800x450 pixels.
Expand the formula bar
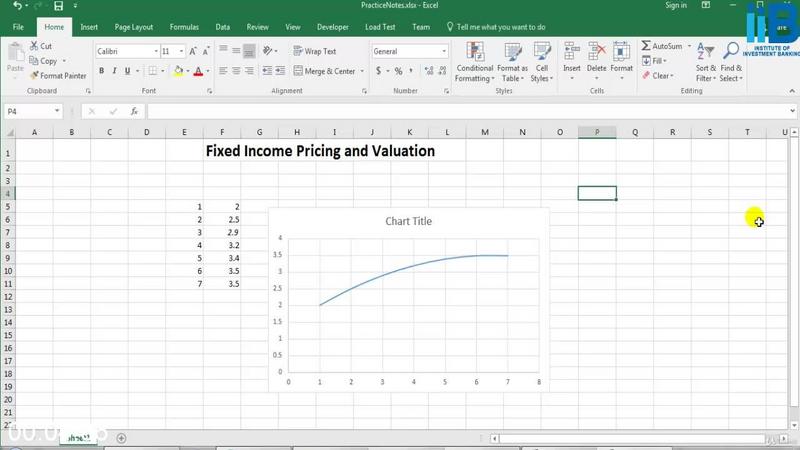pos(792,111)
